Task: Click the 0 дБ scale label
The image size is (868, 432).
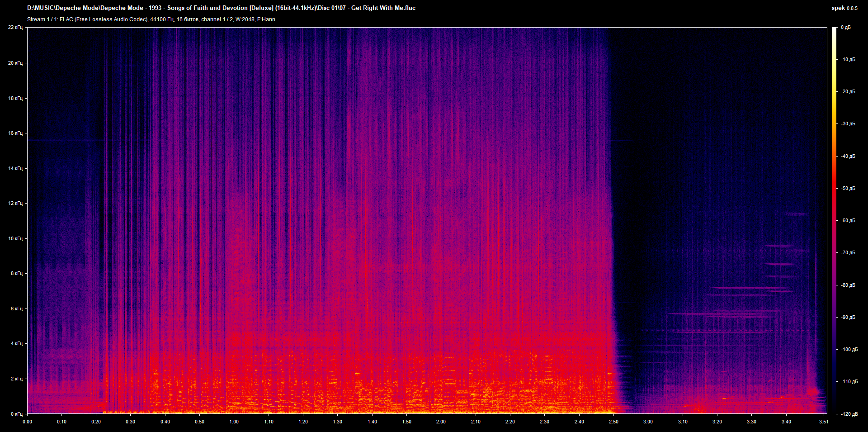Action: pos(846,28)
